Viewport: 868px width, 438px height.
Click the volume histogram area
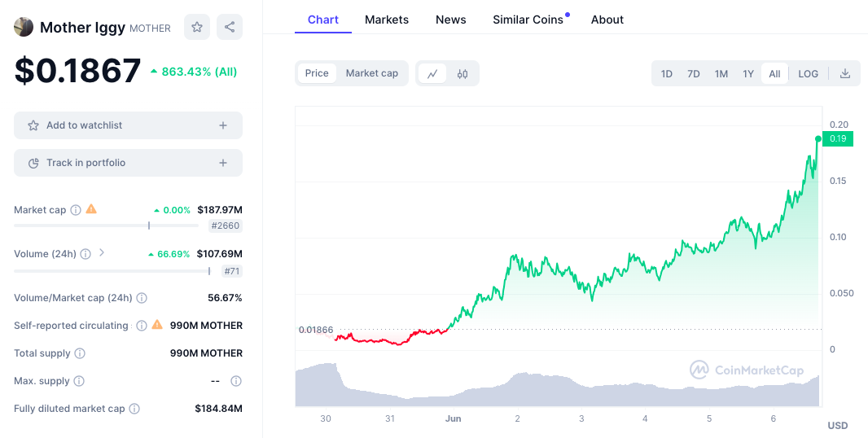coord(557,385)
